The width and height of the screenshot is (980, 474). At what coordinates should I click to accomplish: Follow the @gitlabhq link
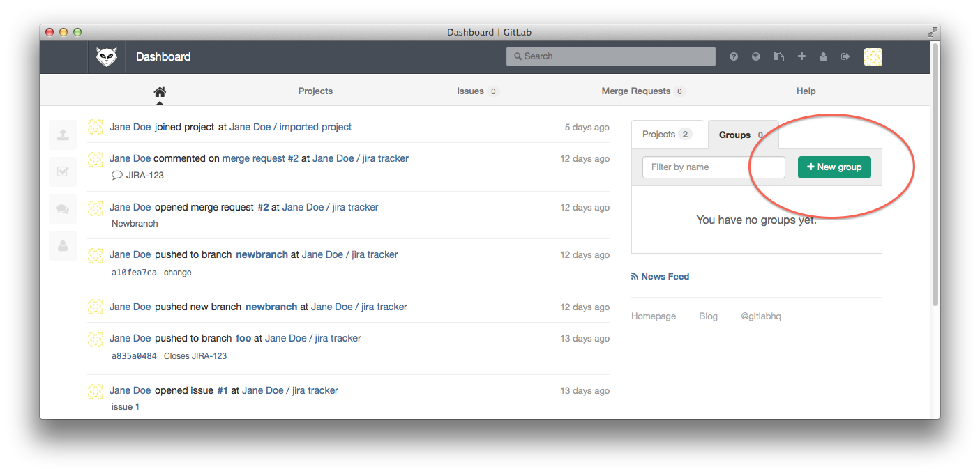(x=761, y=316)
